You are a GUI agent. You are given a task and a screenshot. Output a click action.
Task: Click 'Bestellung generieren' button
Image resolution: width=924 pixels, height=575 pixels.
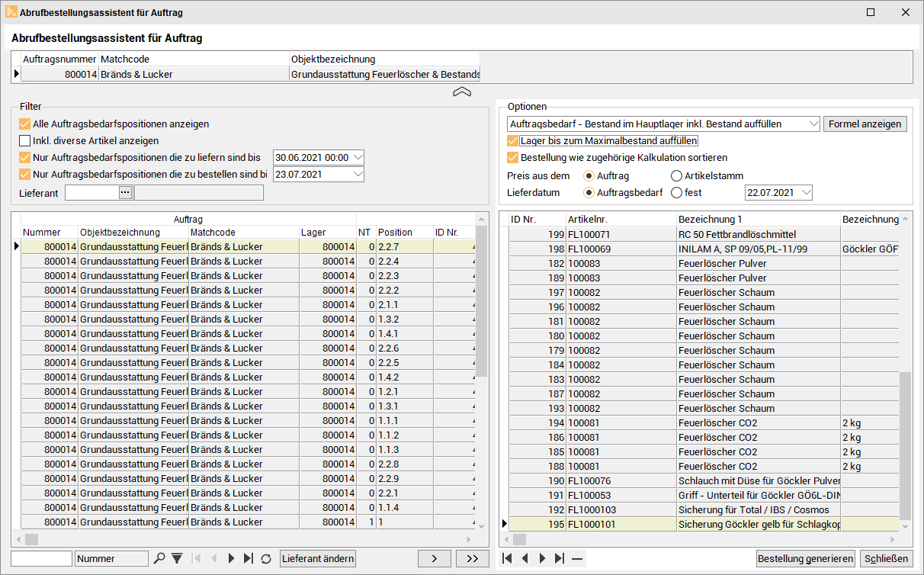click(806, 558)
